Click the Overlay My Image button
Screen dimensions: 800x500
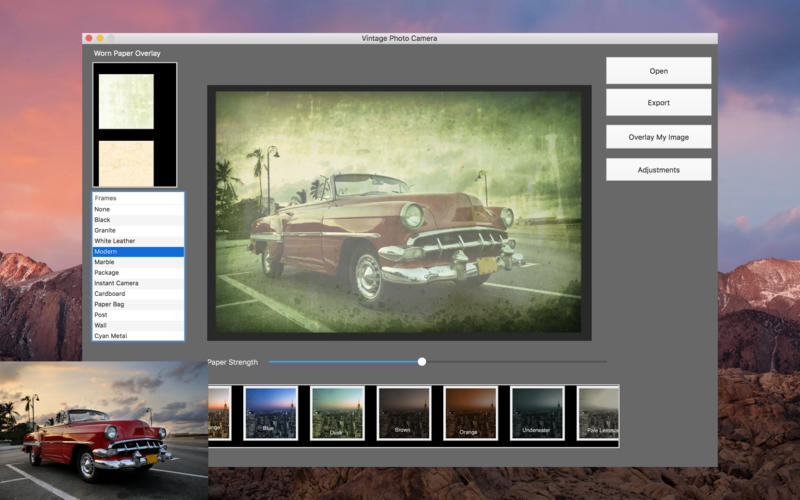658,137
